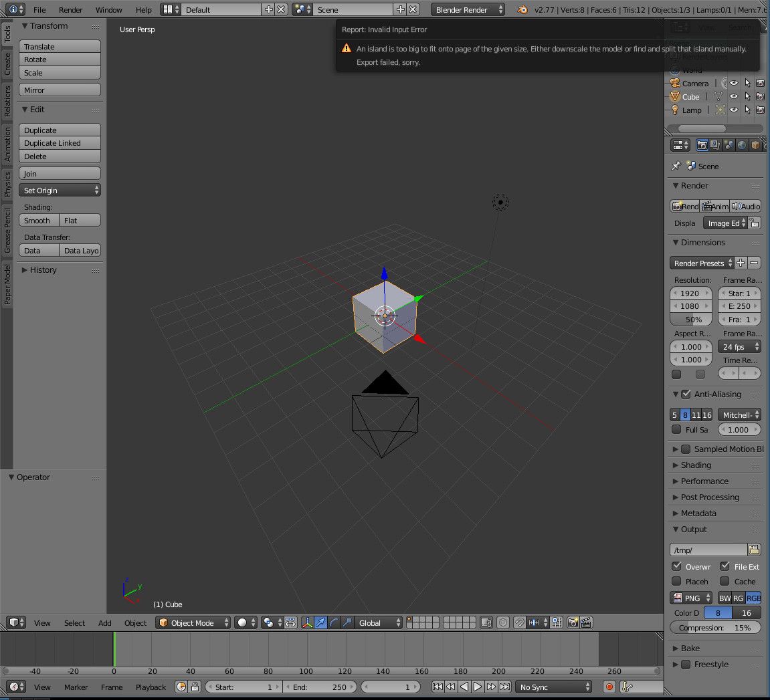
Task: Enable the Freestyle checkbox
Action: [x=684, y=664]
